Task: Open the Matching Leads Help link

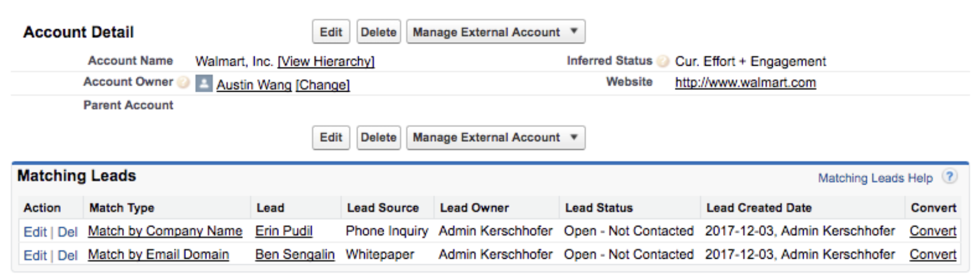Action: (x=875, y=178)
